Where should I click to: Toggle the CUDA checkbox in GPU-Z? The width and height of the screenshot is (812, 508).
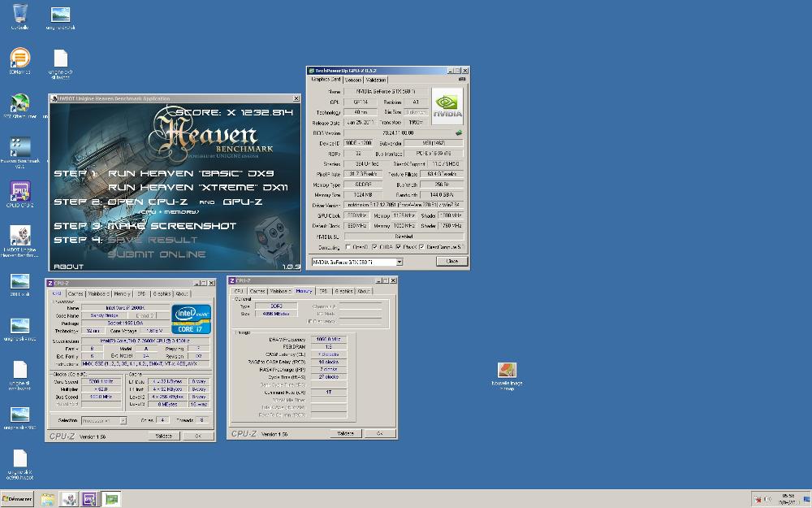coord(374,247)
